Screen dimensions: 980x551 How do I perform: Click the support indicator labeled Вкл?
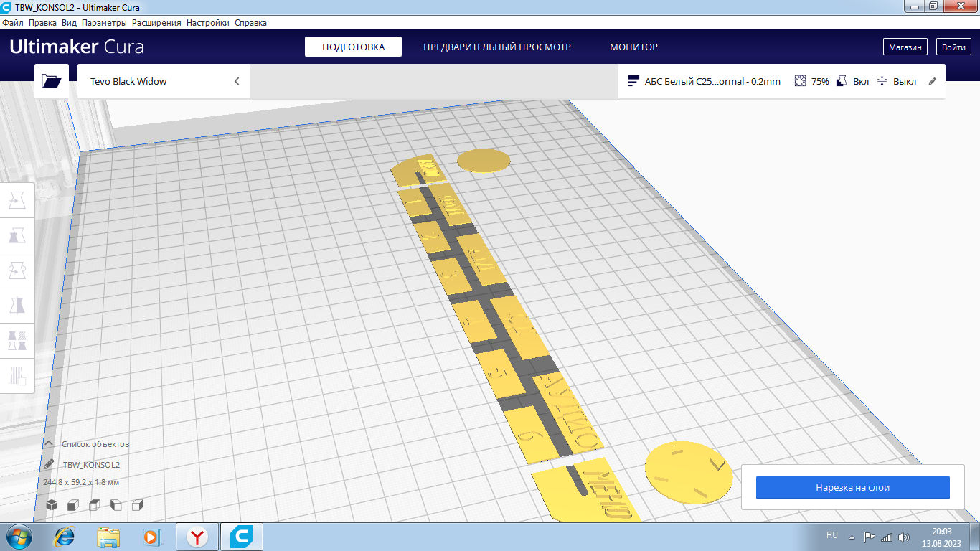point(853,81)
